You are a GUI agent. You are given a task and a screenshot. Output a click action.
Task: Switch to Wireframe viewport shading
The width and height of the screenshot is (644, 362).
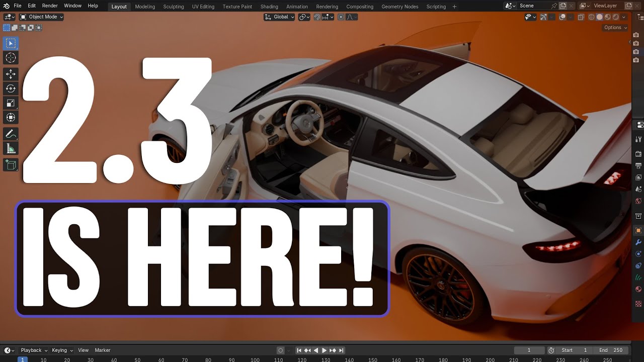point(591,17)
